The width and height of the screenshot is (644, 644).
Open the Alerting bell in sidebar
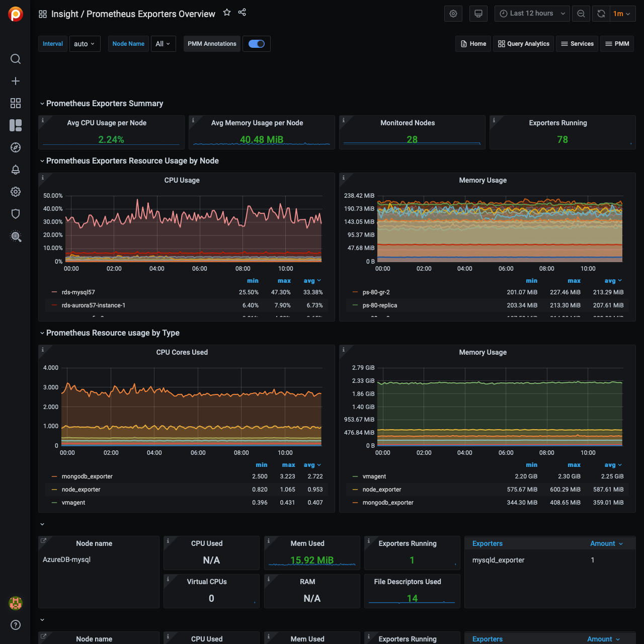[16, 170]
